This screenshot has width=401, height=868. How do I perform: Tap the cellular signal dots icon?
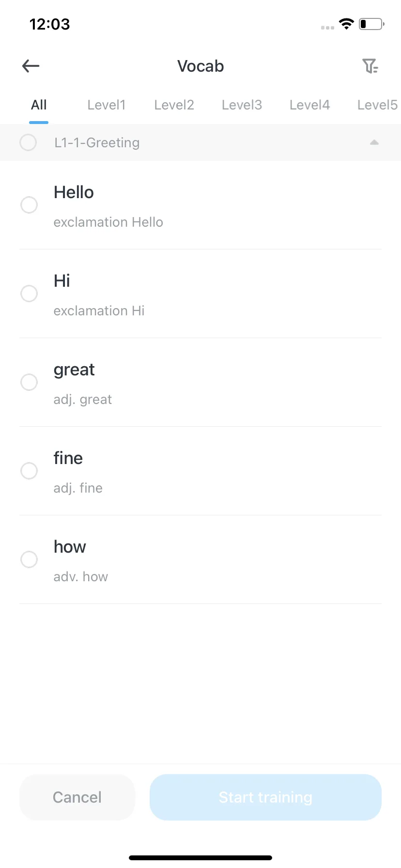327,28
